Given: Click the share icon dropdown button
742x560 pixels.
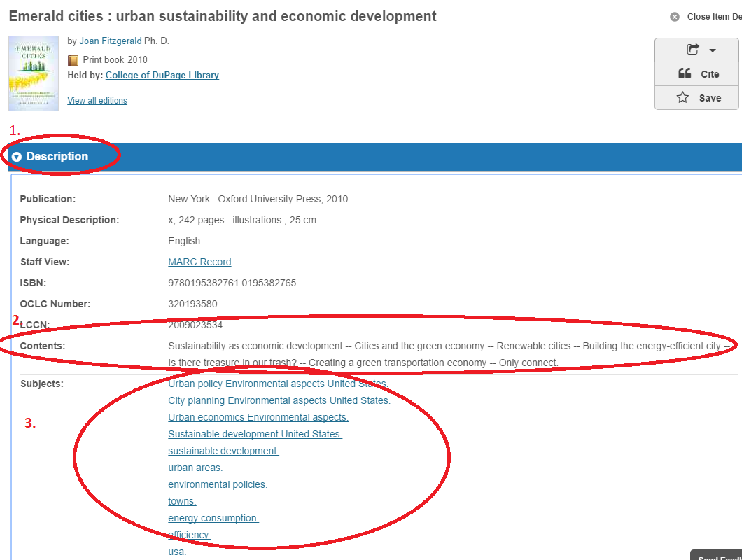Looking at the screenshot, I should coord(696,50).
